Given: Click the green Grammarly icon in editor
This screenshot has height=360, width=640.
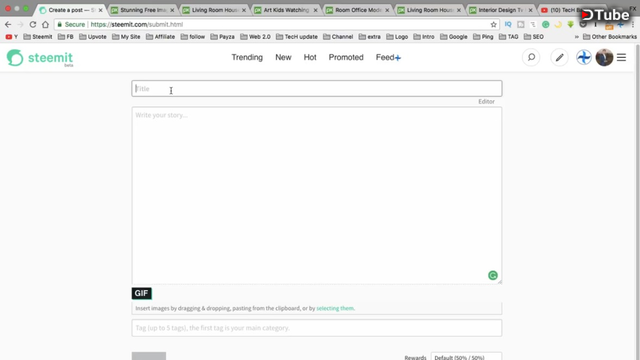Looking at the screenshot, I should point(493,276).
